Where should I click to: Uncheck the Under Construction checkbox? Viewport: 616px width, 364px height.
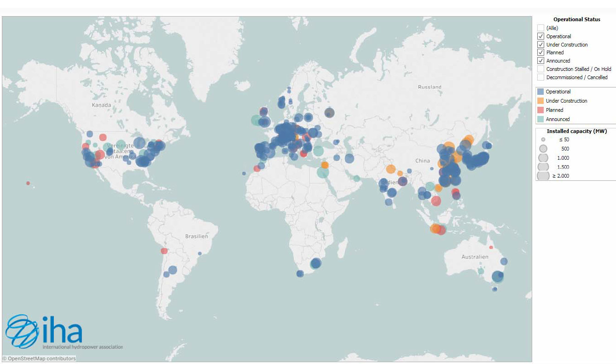(540, 45)
